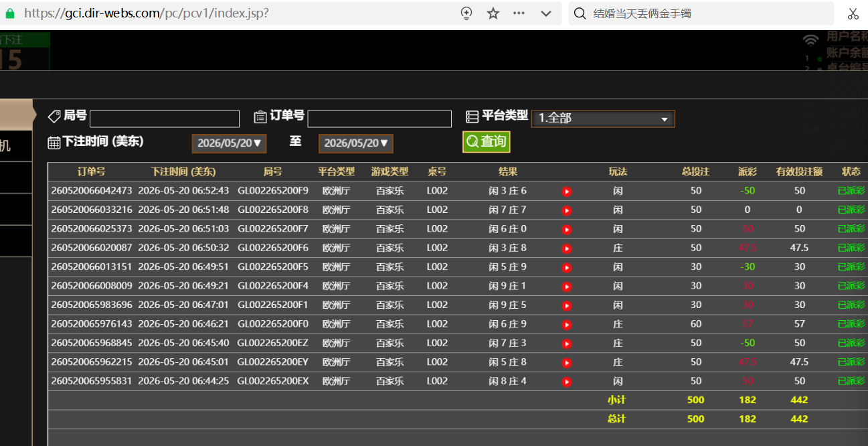Play video replay for round GL002265200EZ
The height and width of the screenshot is (446, 868).
(567, 344)
